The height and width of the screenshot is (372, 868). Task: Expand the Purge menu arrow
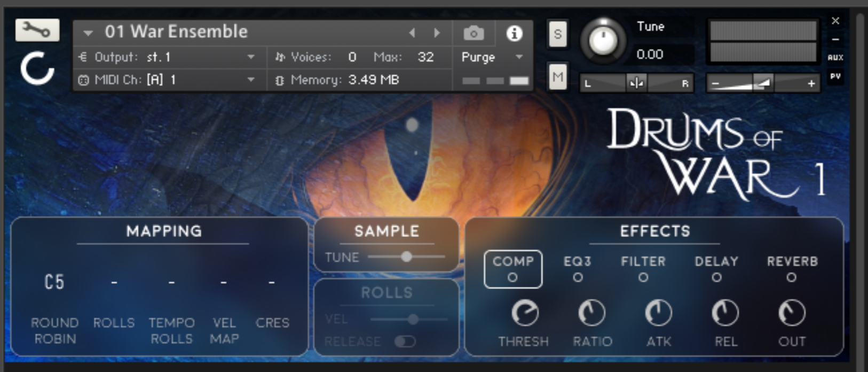[519, 57]
